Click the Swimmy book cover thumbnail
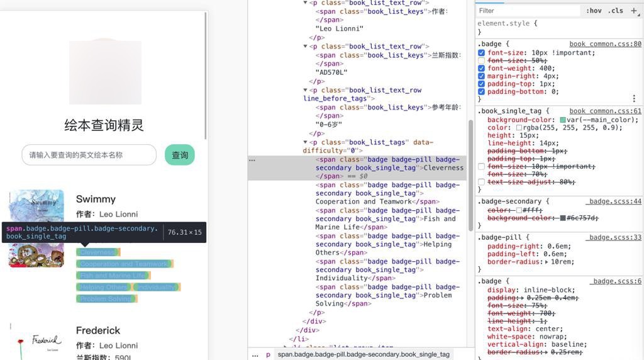644x360 pixels. pos(36,228)
